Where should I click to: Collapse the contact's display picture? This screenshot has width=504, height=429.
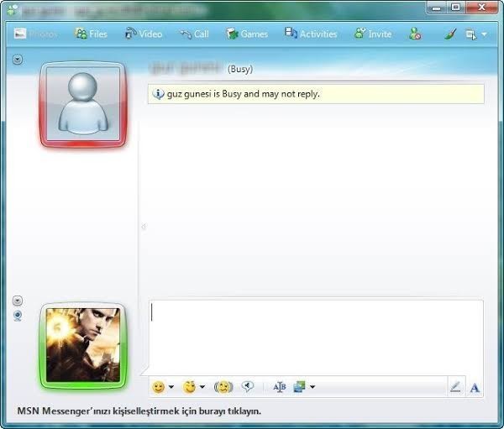(x=18, y=60)
